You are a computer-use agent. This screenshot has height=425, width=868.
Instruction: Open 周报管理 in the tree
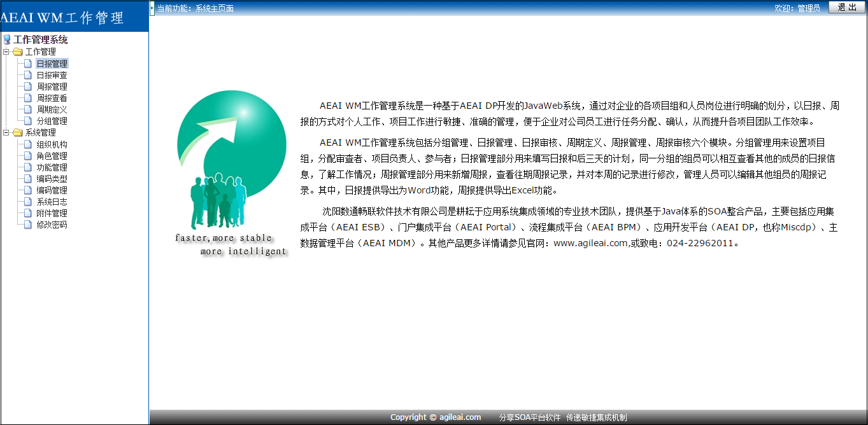point(52,87)
